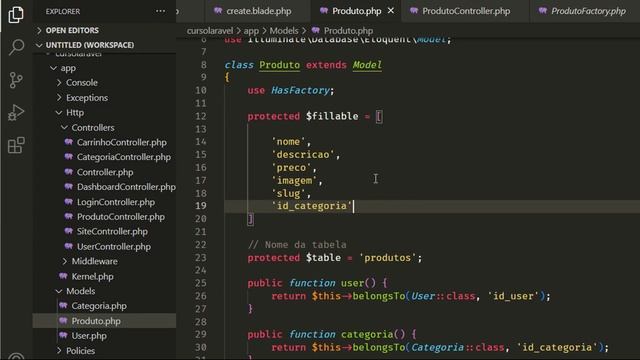The height and width of the screenshot is (360, 640).
Task: Open the Source Control view
Action: coord(16,80)
